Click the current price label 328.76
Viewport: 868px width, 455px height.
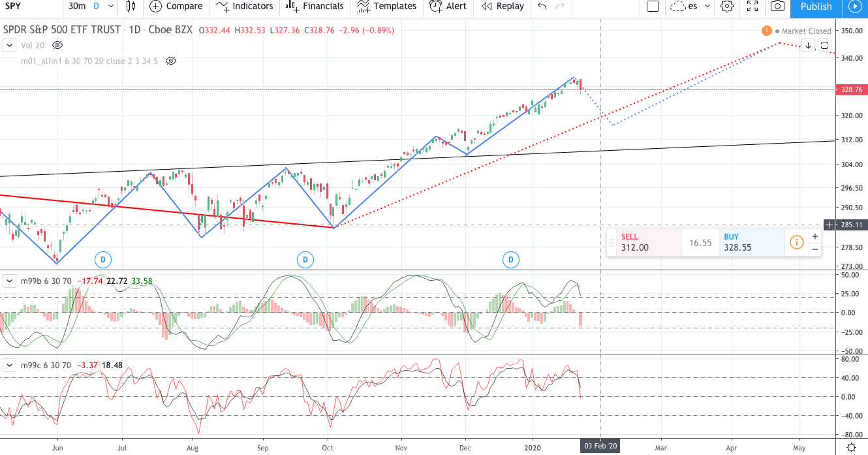click(850, 89)
